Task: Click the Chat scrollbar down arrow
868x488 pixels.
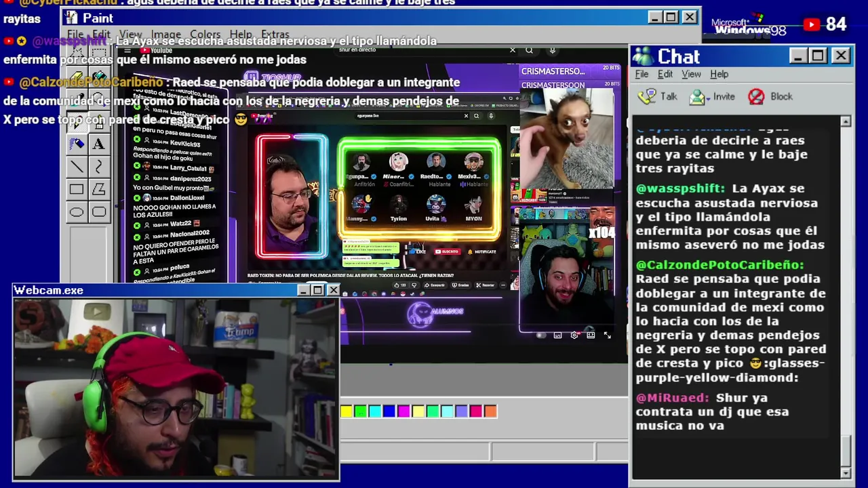Action: pyautogui.click(x=846, y=472)
